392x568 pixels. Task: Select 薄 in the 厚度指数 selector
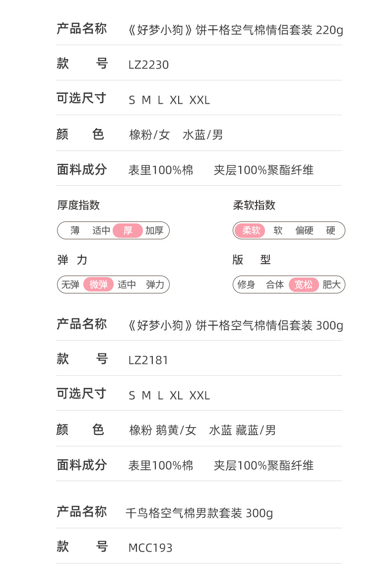click(x=75, y=230)
